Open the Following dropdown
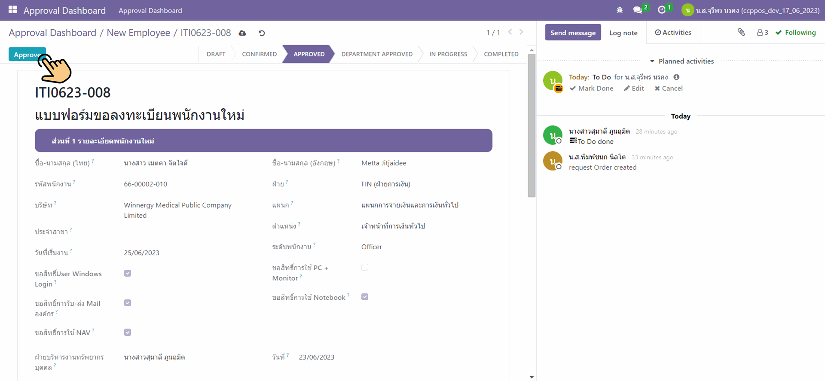The image size is (825, 381). (796, 32)
